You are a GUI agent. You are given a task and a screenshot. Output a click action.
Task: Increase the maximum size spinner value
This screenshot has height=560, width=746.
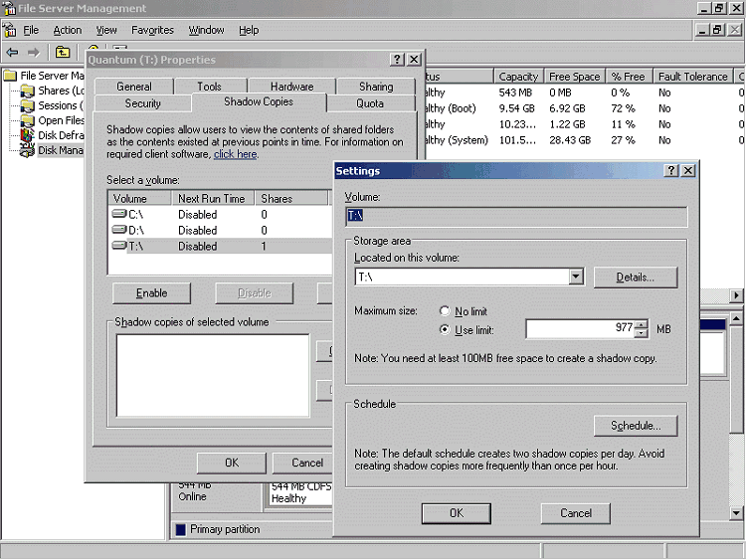tap(642, 324)
